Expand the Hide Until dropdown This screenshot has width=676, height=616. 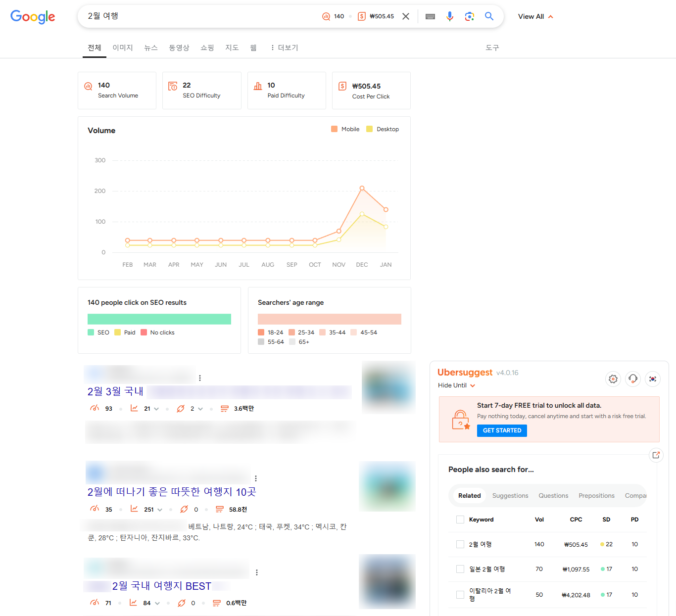click(x=457, y=385)
